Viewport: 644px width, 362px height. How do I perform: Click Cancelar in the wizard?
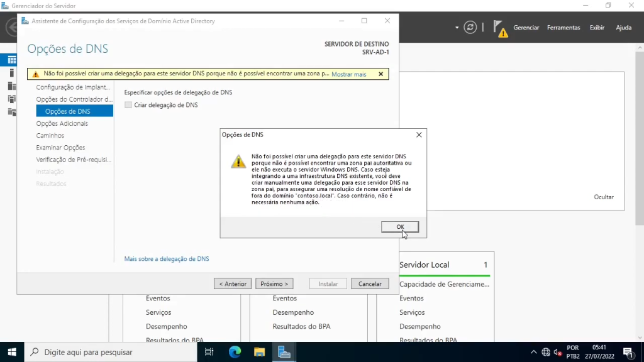[x=370, y=283]
